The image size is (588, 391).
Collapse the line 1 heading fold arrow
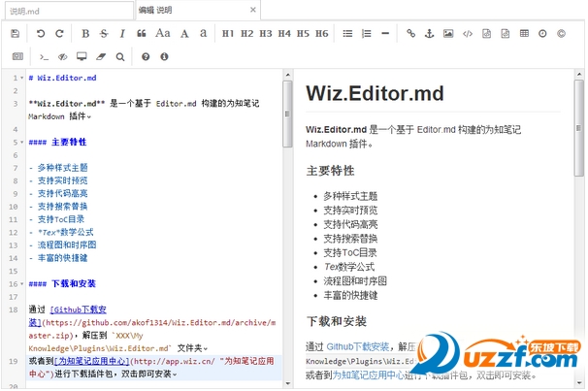21,79
